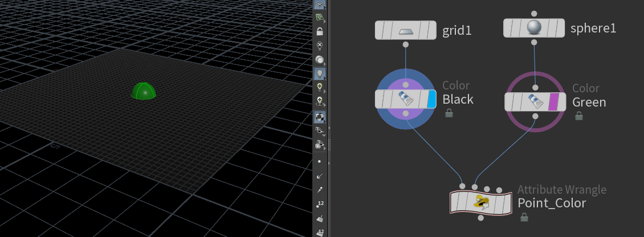The image size is (644, 237).
Task: Select the Point_Color Attribute Wrangle node icon
Action: pyautogui.click(x=480, y=202)
